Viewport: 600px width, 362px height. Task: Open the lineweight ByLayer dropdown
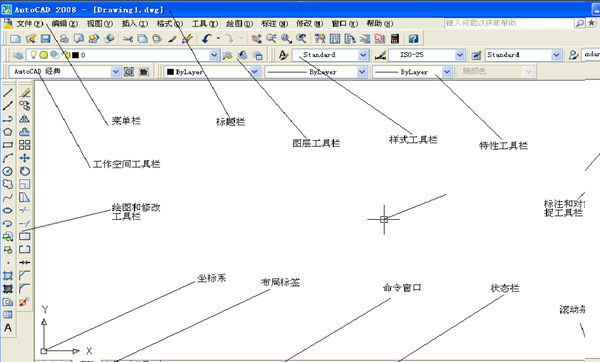pos(447,72)
